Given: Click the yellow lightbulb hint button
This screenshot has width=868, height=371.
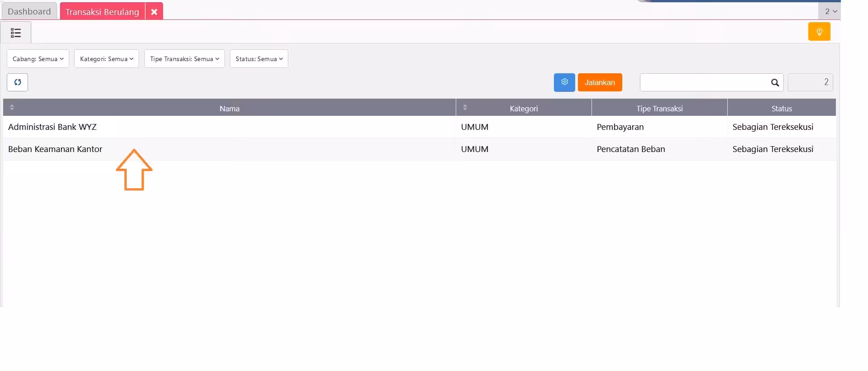Looking at the screenshot, I should click(819, 32).
